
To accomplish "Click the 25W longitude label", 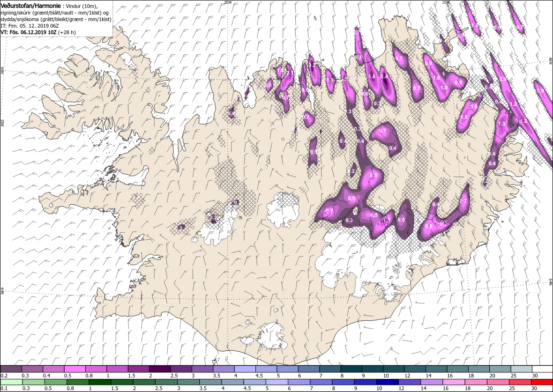I will 2,123.
